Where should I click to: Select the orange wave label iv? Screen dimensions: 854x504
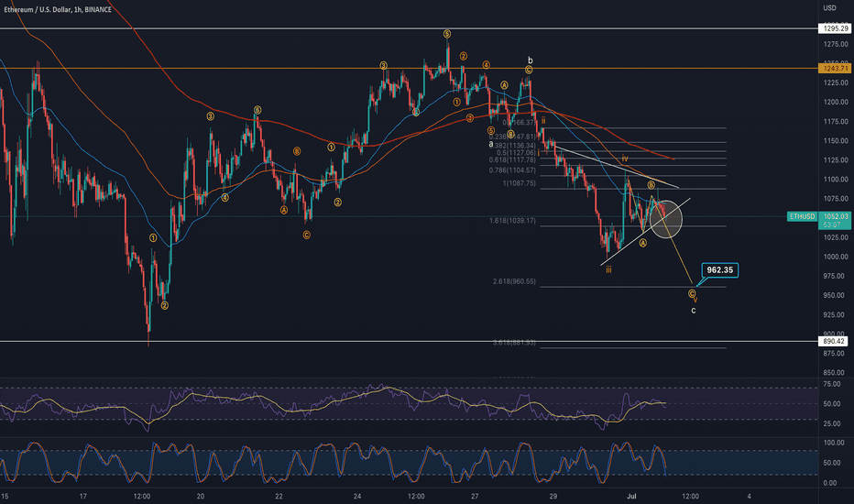click(x=625, y=159)
